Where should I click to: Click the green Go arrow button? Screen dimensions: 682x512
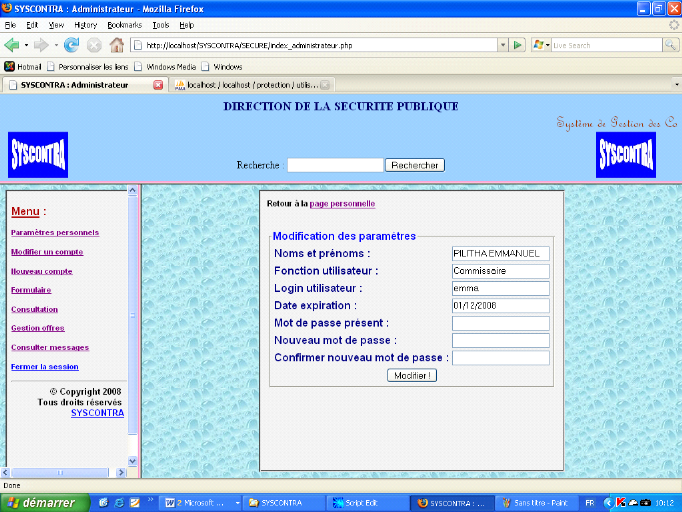(518, 45)
